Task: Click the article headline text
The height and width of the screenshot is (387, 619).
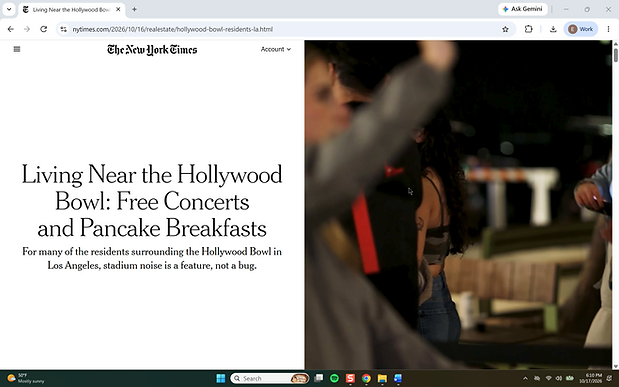Action: 152,201
